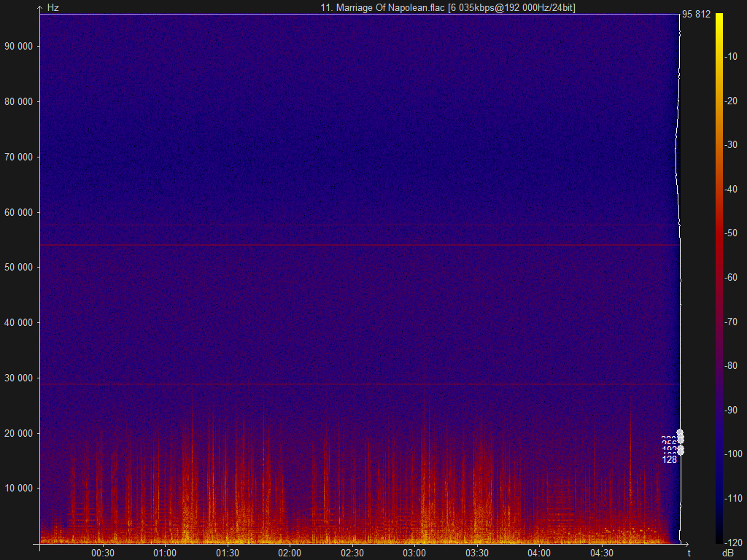
Task: Click the 04:30 time axis label
Action: [602, 553]
